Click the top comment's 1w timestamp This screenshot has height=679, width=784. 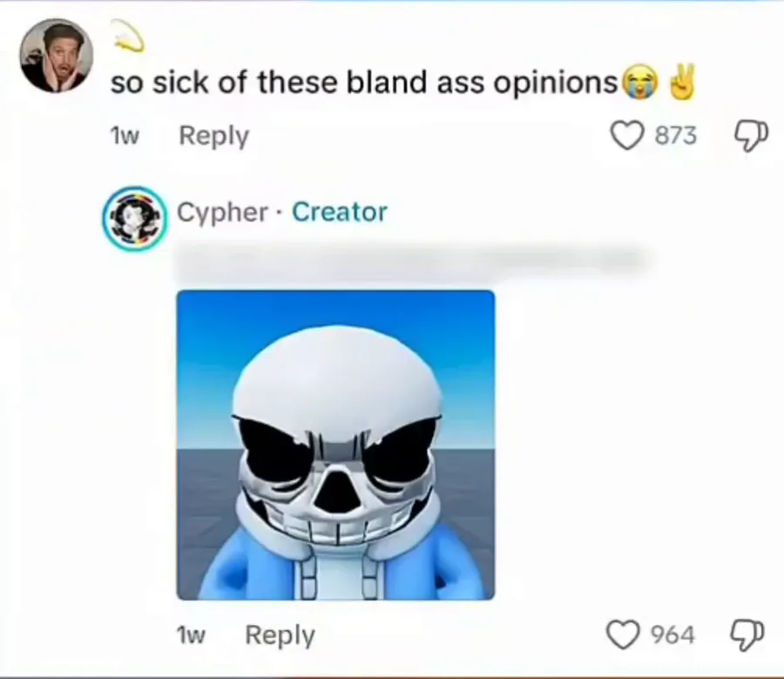pyautogui.click(x=124, y=136)
